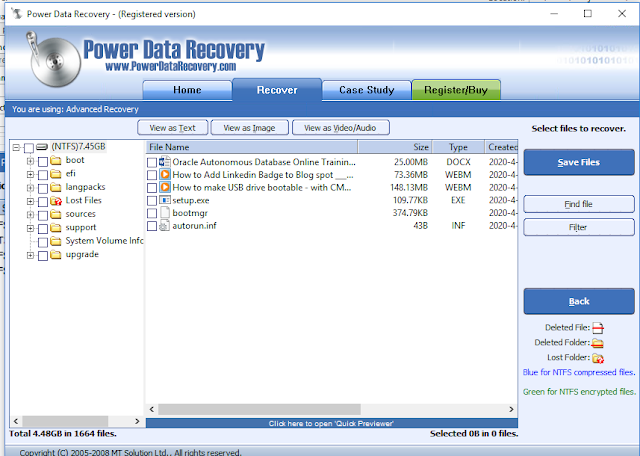The width and height of the screenshot is (640, 456).
Task: Click View as Image button
Action: click(249, 128)
